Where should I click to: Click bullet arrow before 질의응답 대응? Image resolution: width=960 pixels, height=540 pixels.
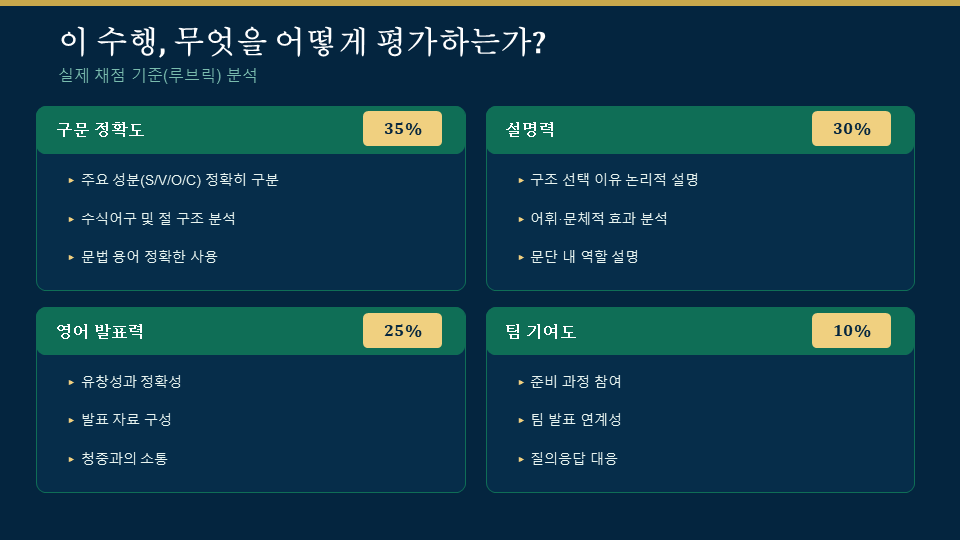pos(521,459)
